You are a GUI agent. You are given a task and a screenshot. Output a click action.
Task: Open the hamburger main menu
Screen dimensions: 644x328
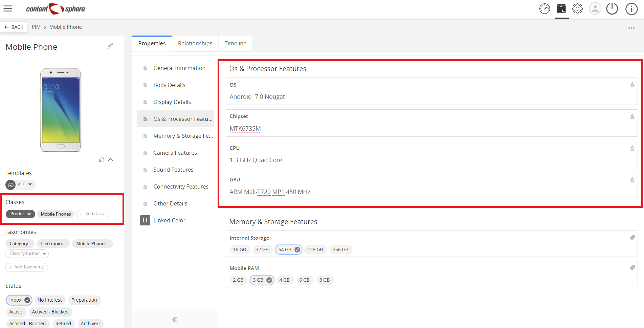click(8, 9)
